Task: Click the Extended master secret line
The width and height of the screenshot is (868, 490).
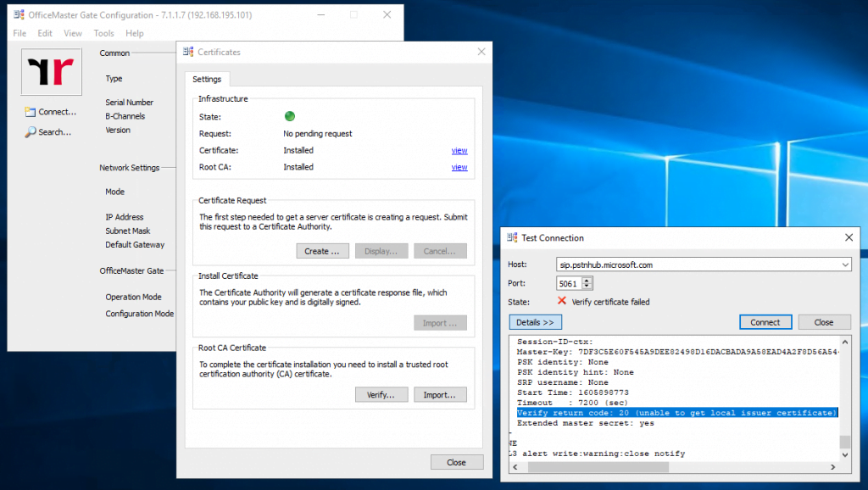Action: click(x=586, y=423)
